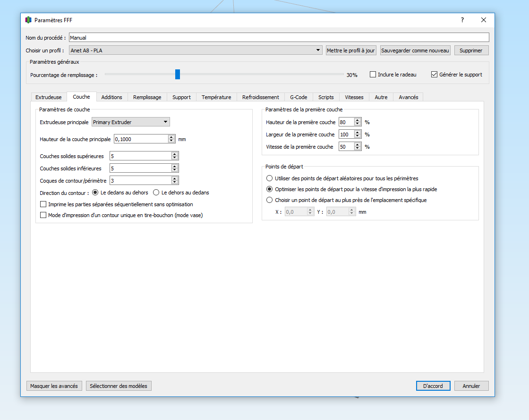529x420 pixels.
Task: Decrease Vitesse de la première couche percent
Action: (357, 149)
